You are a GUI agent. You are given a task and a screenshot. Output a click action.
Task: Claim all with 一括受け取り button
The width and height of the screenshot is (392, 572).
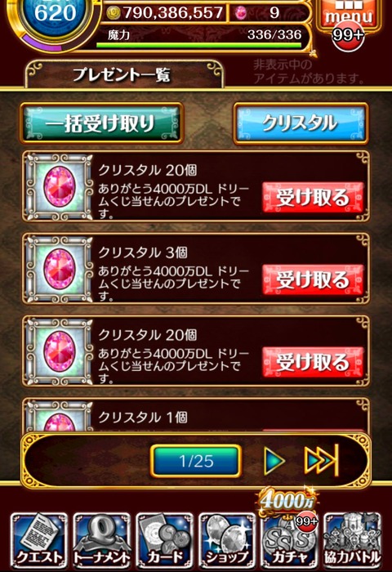[101, 123]
